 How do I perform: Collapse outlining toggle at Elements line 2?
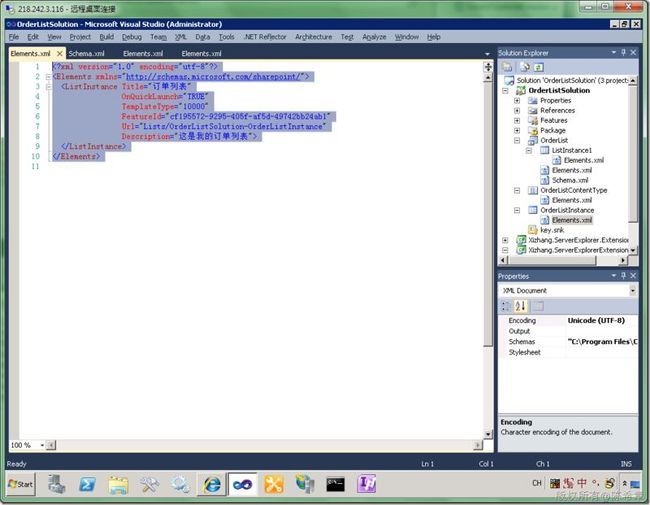point(49,77)
